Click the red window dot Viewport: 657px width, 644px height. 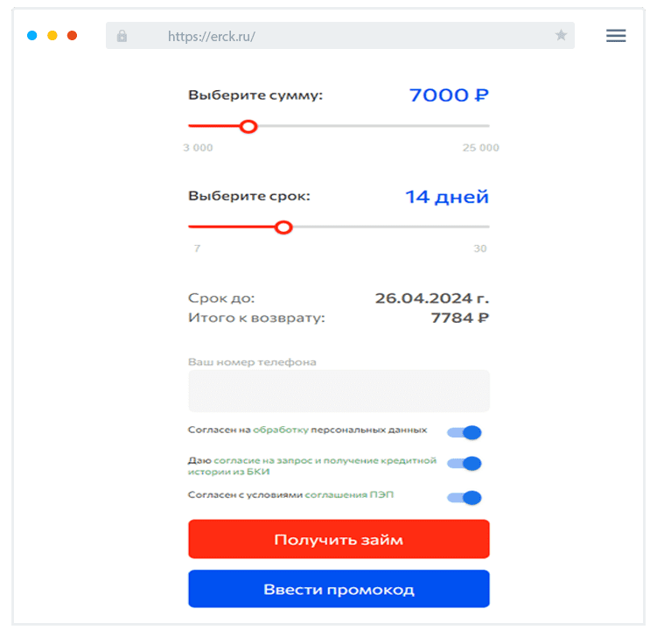[x=73, y=36]
